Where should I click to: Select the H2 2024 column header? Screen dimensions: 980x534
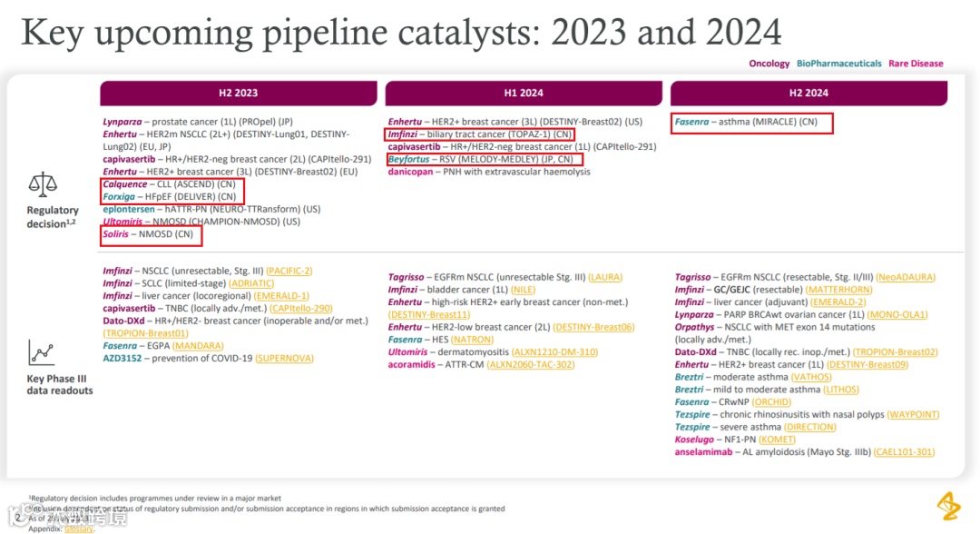pyautogui.click(x=808, y=93)
